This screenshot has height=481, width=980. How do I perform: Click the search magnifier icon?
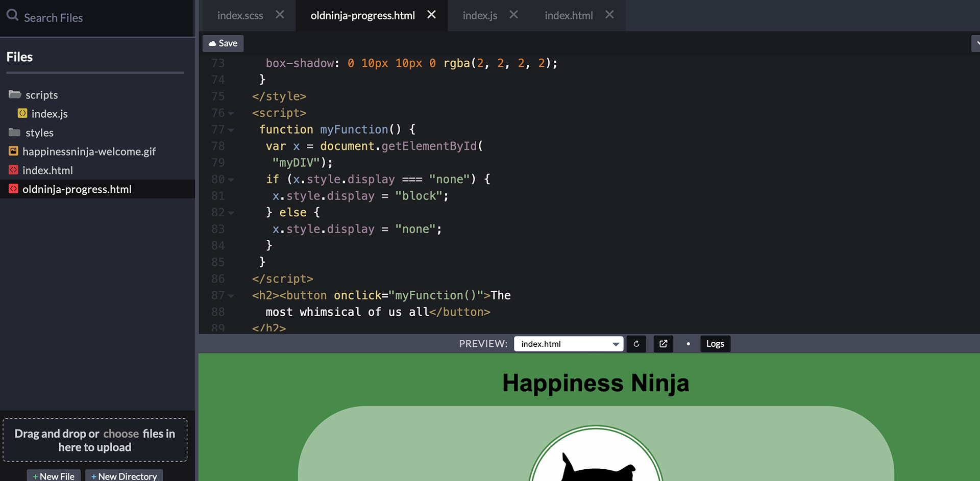click(x=13, y=15)
